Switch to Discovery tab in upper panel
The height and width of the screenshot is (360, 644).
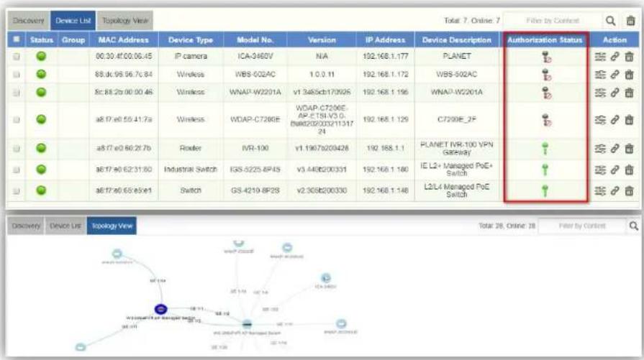click(x=28, y=21)
